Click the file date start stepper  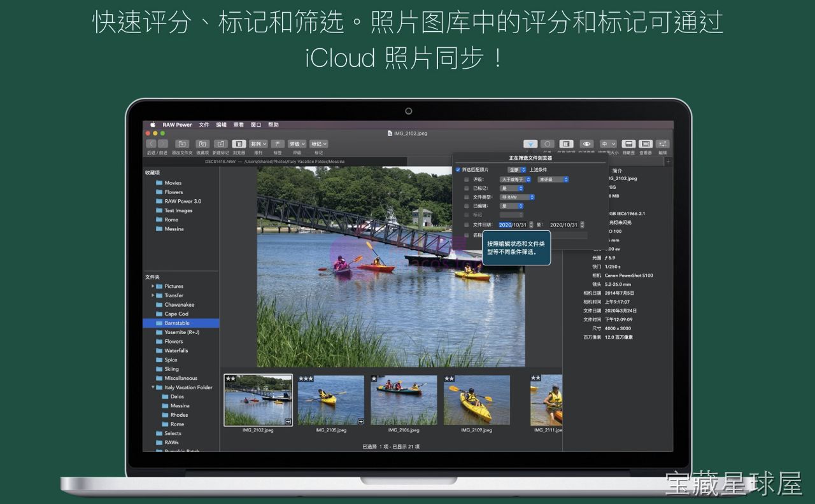click(531, 225)
